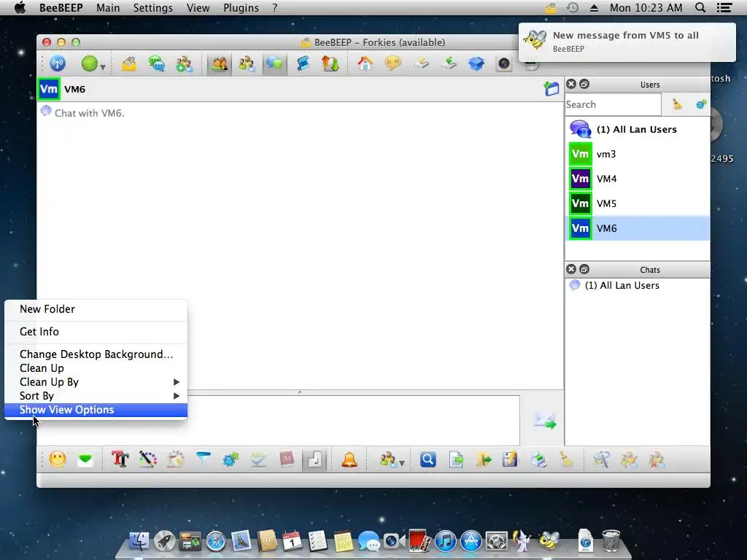Select (1) All Lan Users in Users list

click(638, 129)
